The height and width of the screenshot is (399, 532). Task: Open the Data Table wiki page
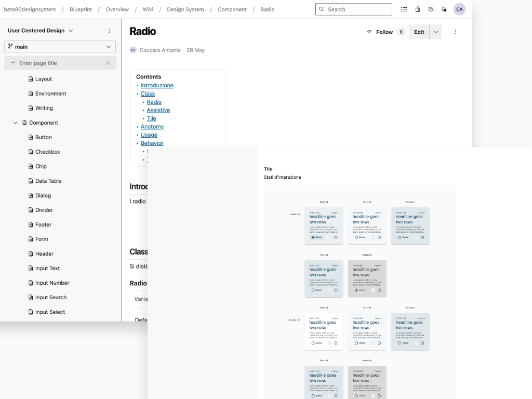(48, 181)
